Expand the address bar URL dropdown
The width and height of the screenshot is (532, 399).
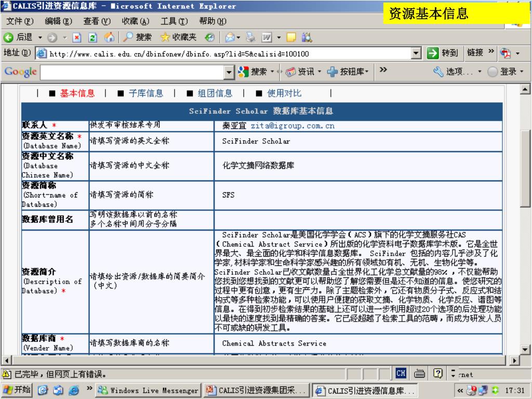coord(416,54)
